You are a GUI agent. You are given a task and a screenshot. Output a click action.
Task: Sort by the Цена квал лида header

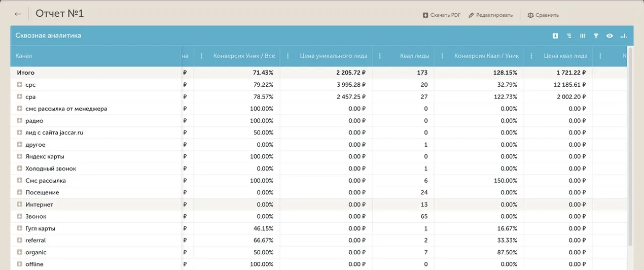[x=565, y=56]
